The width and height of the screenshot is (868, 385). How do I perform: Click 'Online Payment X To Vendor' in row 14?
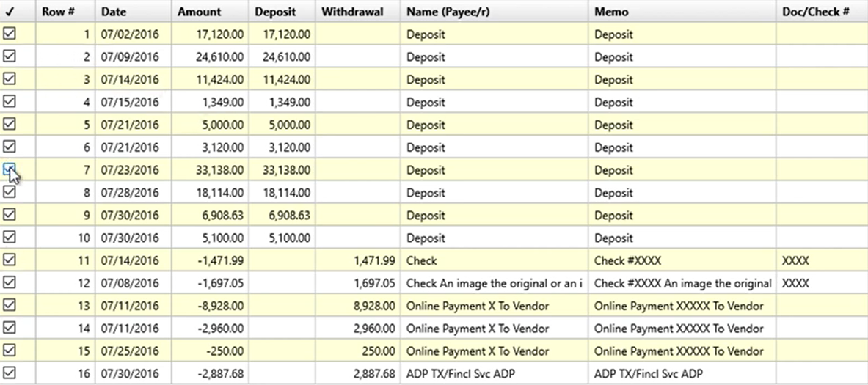click(495, 329)
